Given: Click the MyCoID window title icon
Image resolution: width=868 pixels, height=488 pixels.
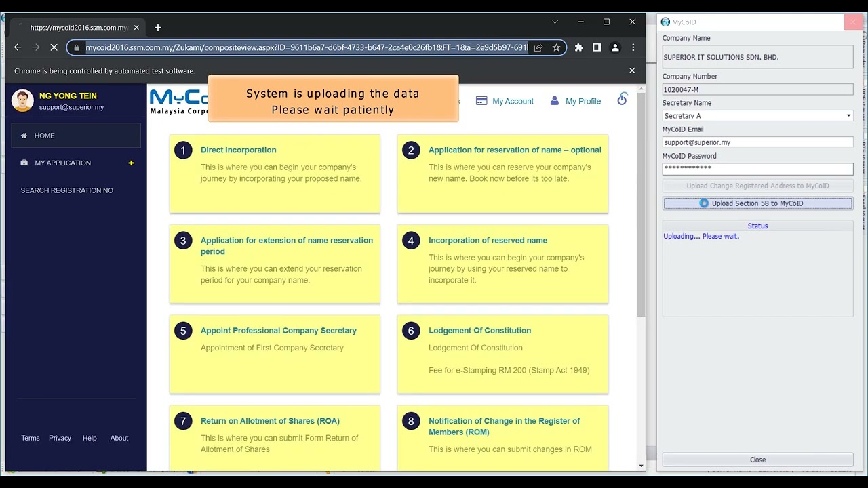Looking at the screenshot, I should (666, 22).
